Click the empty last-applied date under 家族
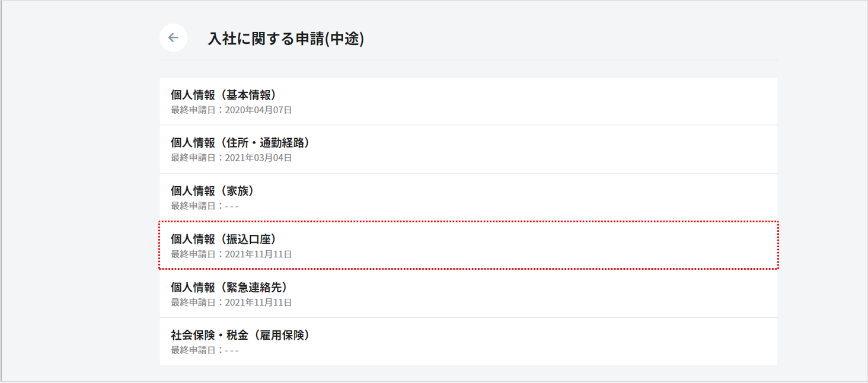 pyautogui.click(x=232, y=206)
